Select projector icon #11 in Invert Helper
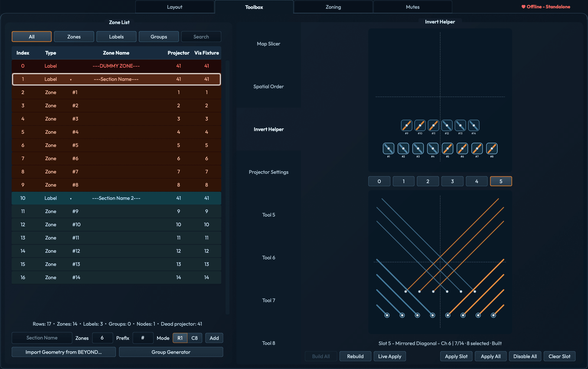588x369 pixels. click(x=433, y=126)
